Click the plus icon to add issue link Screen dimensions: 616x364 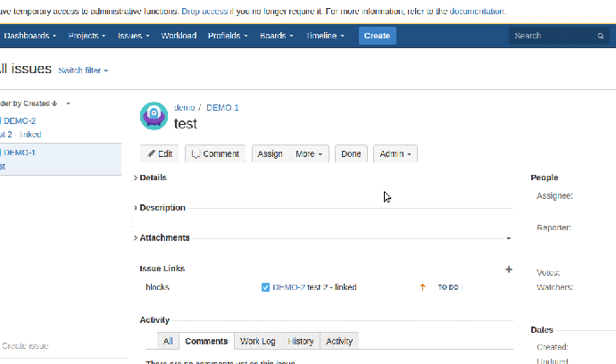click(x=509, y=269)
